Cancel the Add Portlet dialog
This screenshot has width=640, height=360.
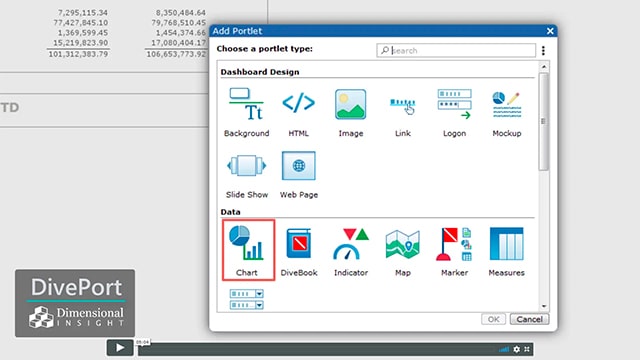point(529,319)
